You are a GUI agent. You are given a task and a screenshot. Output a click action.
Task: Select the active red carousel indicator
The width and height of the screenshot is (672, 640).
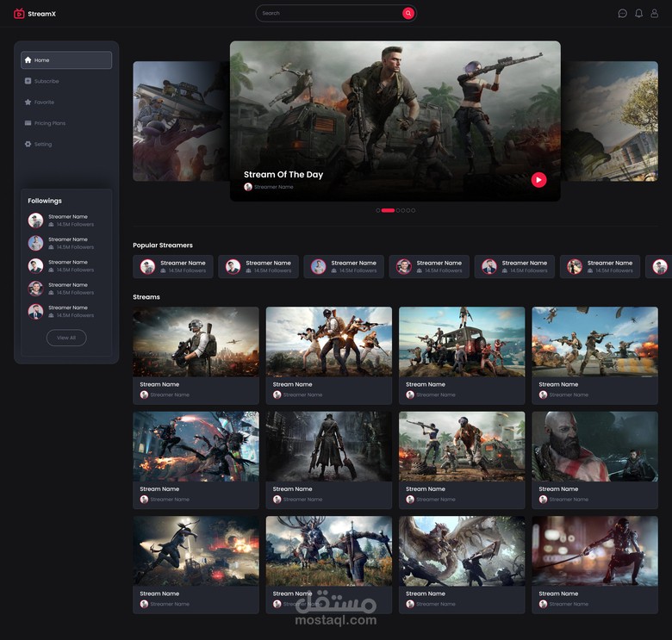388,210
